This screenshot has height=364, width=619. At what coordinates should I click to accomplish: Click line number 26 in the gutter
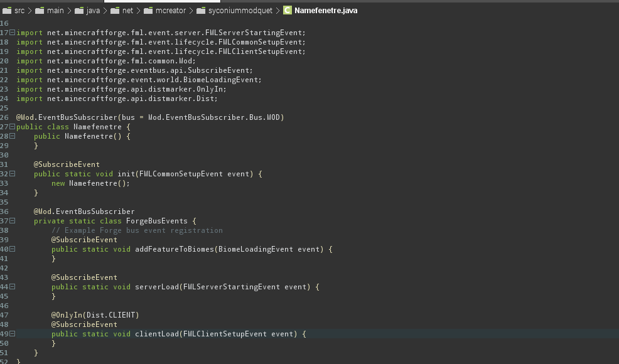[x=4, y=117]
